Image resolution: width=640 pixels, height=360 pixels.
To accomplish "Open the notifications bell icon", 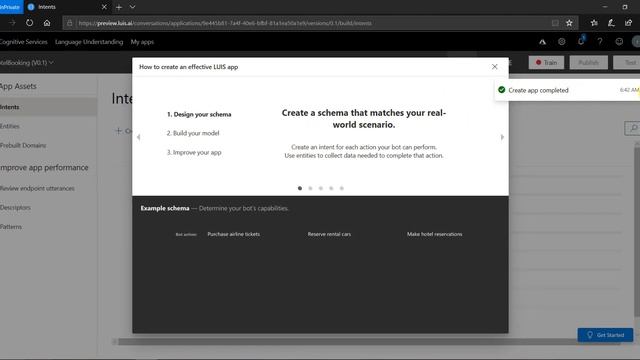I will pyautogui.click(x=581, y=41).
